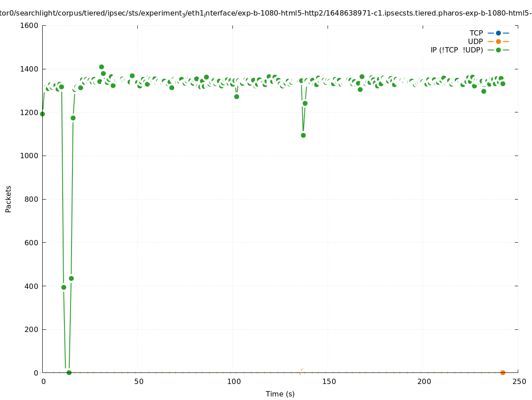Image resolution: width=532 pixels, height=400 pixels.
Task: Click the 1600 y-axis tick label
Action: [30, 25]
